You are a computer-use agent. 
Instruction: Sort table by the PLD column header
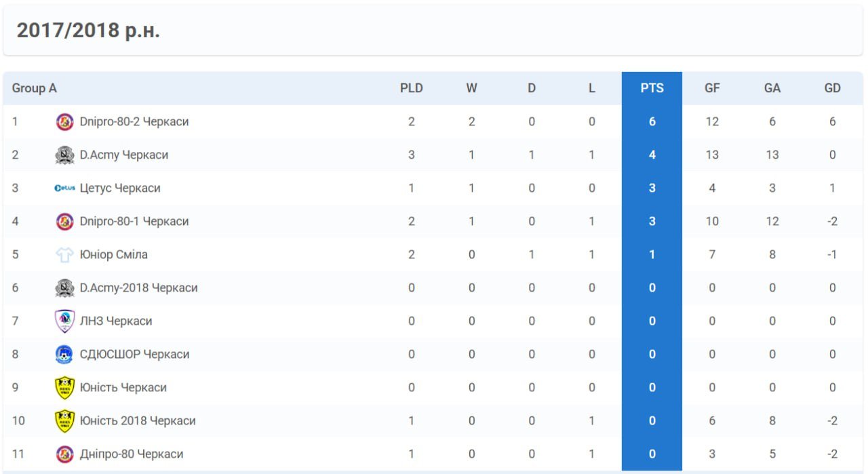point(411,88)
